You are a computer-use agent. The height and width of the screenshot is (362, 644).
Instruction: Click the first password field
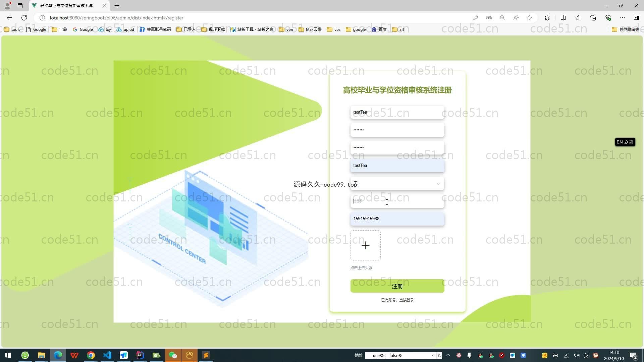point(397,130)
